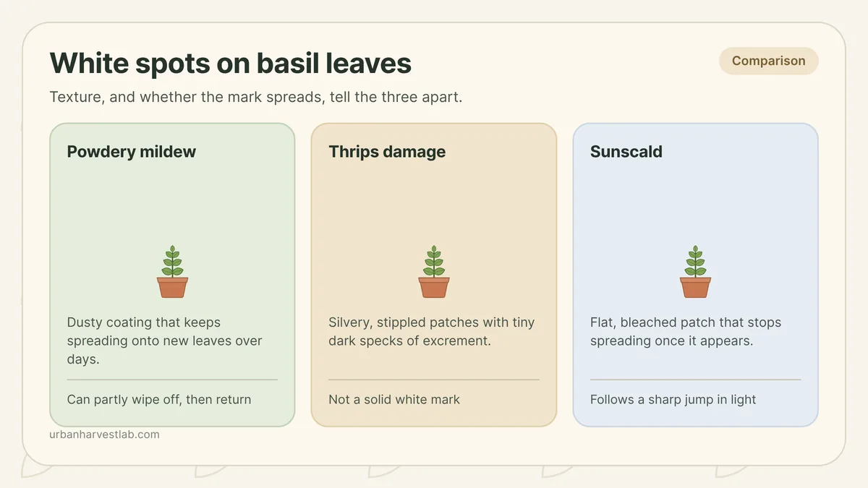
Task: Select the Silvery, stippled patches description
Action: click(x=432, y=331)
